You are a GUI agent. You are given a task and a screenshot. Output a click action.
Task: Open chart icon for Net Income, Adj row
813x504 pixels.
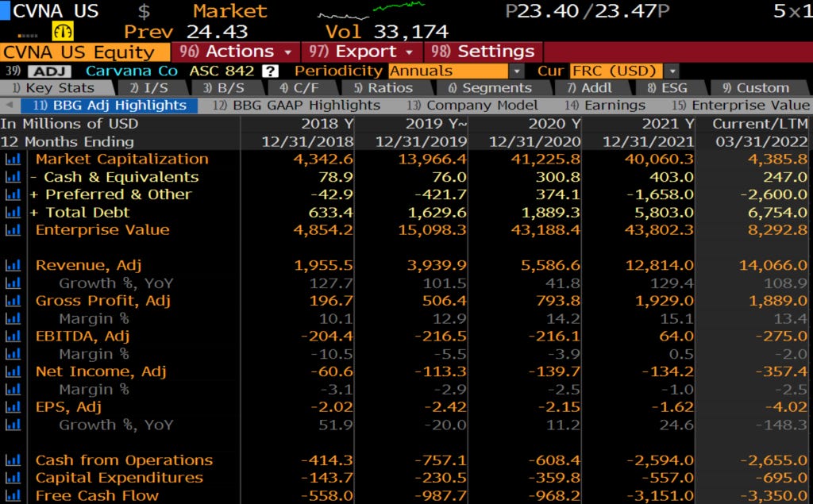coord(13,371)
